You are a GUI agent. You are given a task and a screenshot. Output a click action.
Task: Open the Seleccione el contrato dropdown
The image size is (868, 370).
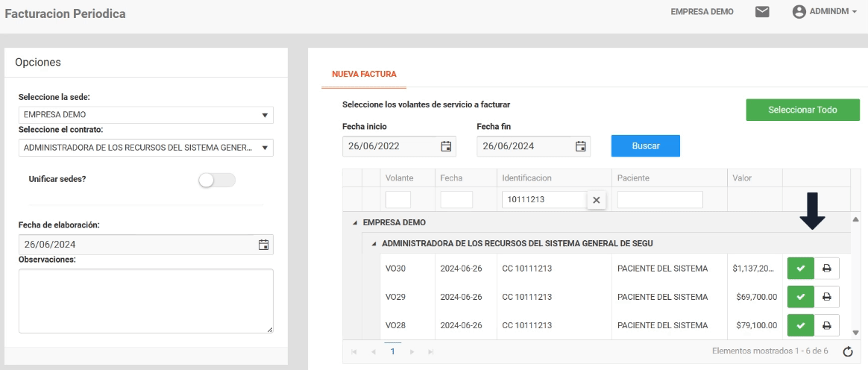145,147
